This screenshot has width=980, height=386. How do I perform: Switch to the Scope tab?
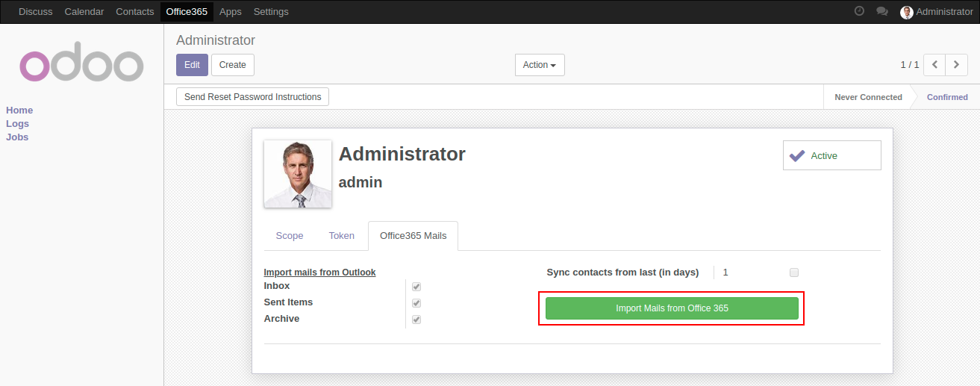point(290,235)
